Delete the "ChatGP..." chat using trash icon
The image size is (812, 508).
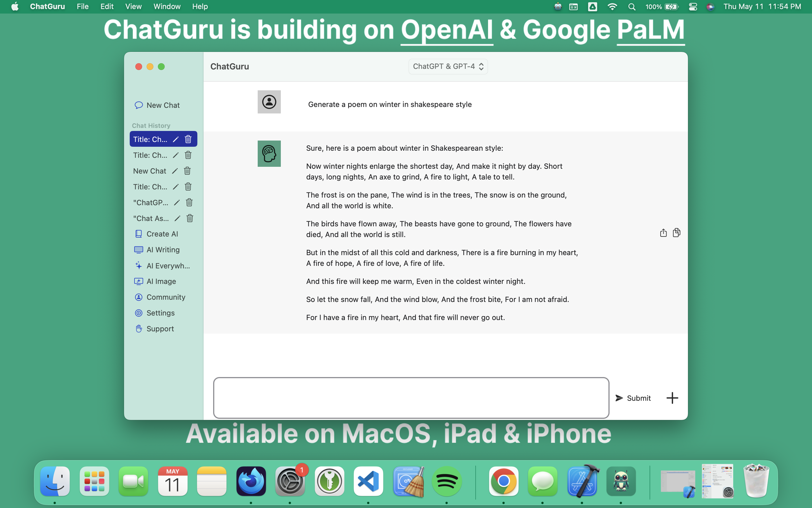(x=189, y=203)
